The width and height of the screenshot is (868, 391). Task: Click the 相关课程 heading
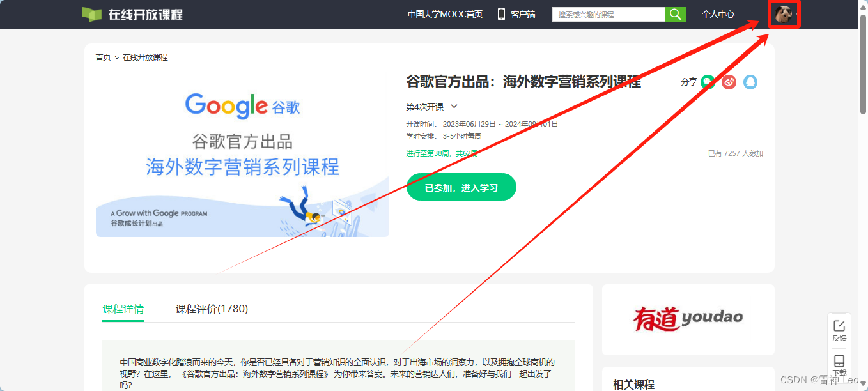(633, 385)
